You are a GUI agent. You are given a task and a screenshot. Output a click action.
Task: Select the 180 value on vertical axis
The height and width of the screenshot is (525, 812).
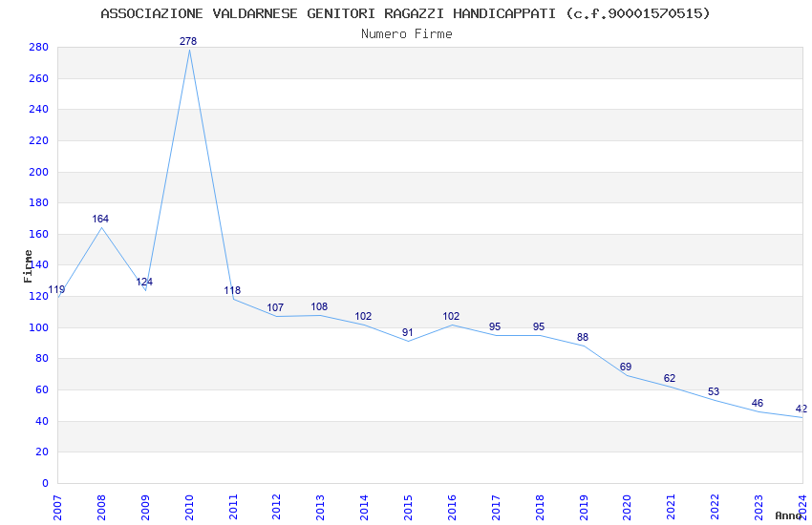[x=39, y=202]
